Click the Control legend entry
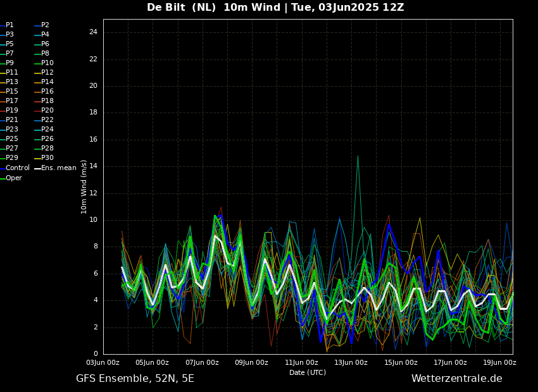The image size is (538, 392). 17,168
